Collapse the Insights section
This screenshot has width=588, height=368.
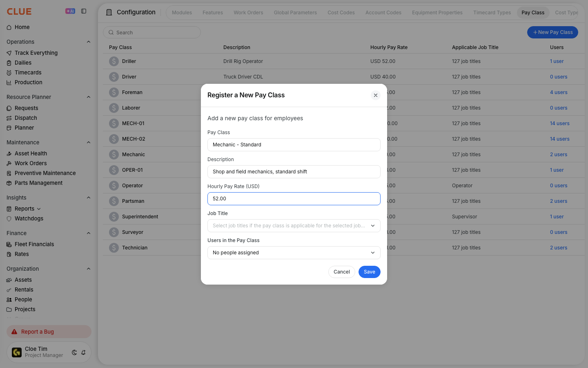[89, 197]
